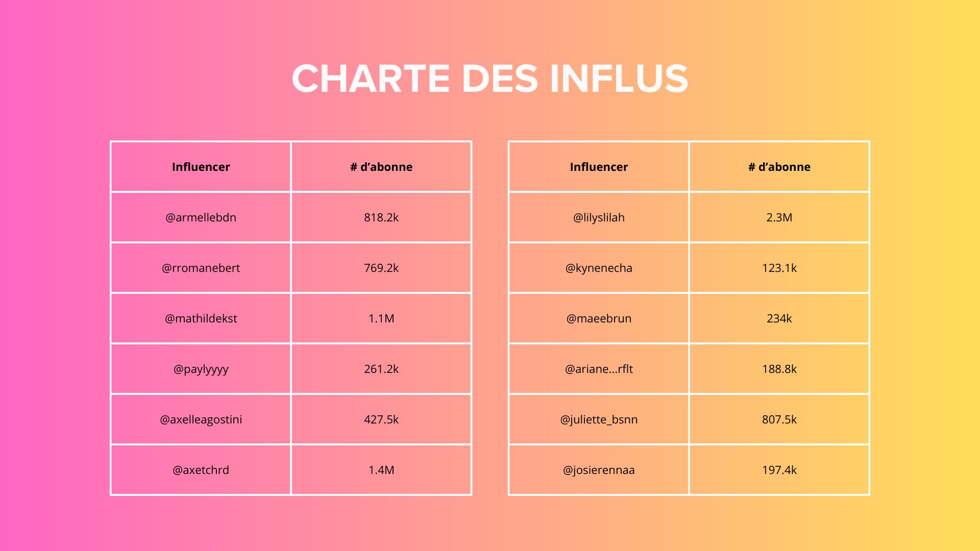Click the @josierennaa cell
This screenshot has width=980, height=551.
tap(599, 470)
